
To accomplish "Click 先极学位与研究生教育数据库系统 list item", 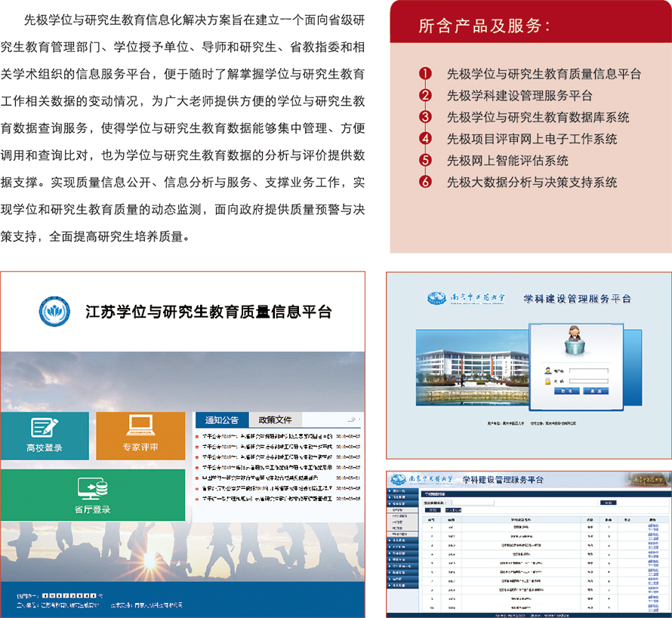I will (538, 118).
